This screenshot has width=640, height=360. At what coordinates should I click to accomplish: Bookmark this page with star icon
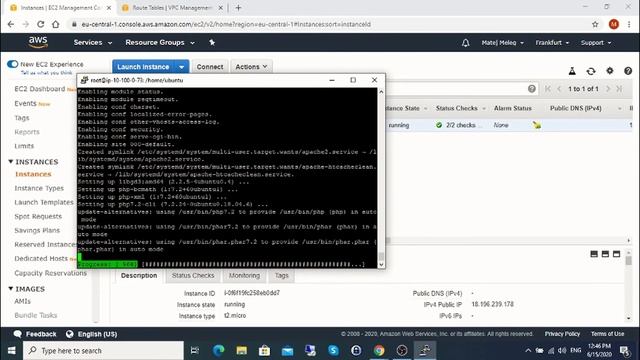[x=595, y=24]
